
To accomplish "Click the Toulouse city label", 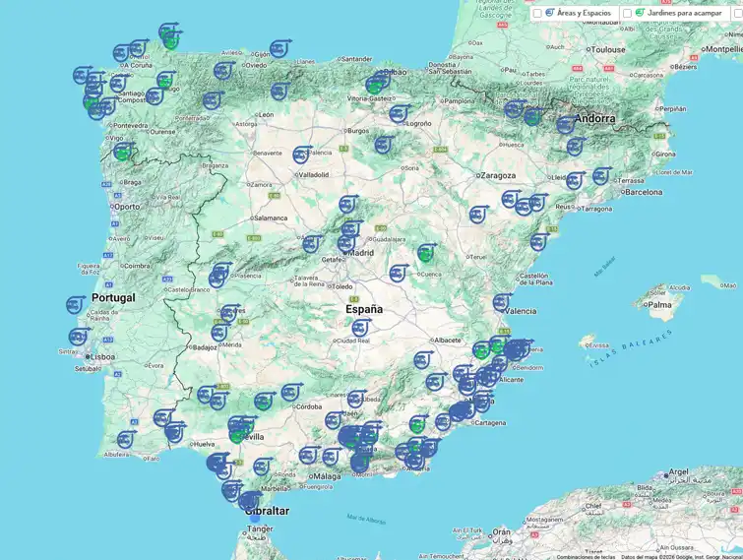I will tap(608, 49).
